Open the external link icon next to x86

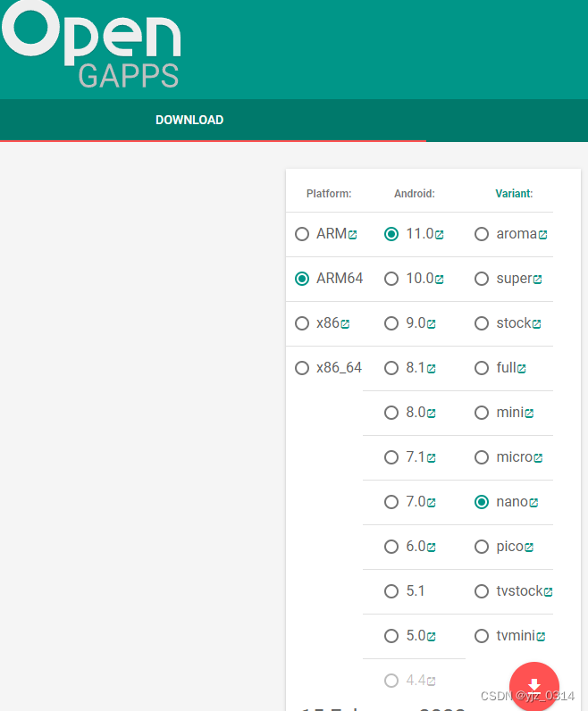point(345,324)
